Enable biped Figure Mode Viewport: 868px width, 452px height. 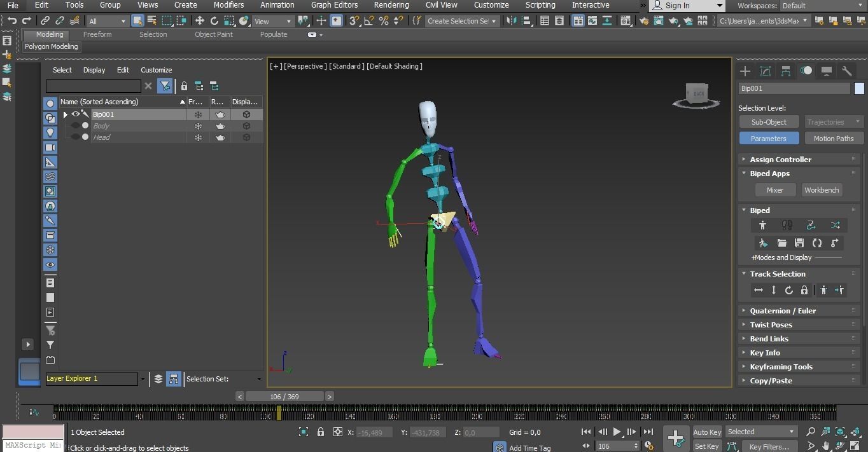coord(762,225)
